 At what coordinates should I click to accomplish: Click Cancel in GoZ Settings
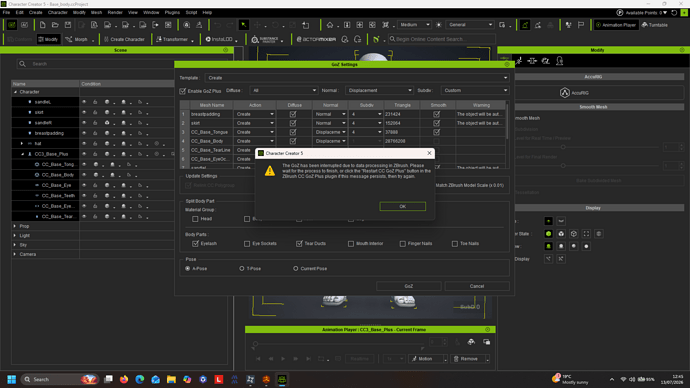pos(477,286)
